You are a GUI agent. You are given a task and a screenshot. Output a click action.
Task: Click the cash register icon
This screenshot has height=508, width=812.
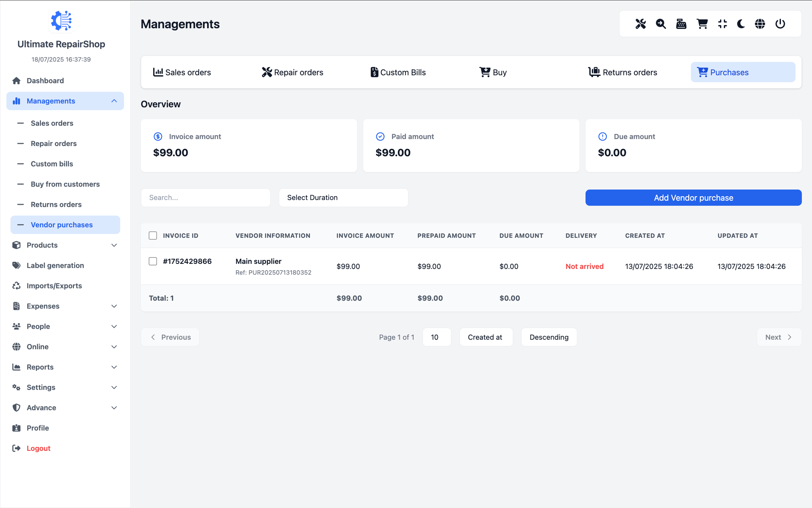681,24
